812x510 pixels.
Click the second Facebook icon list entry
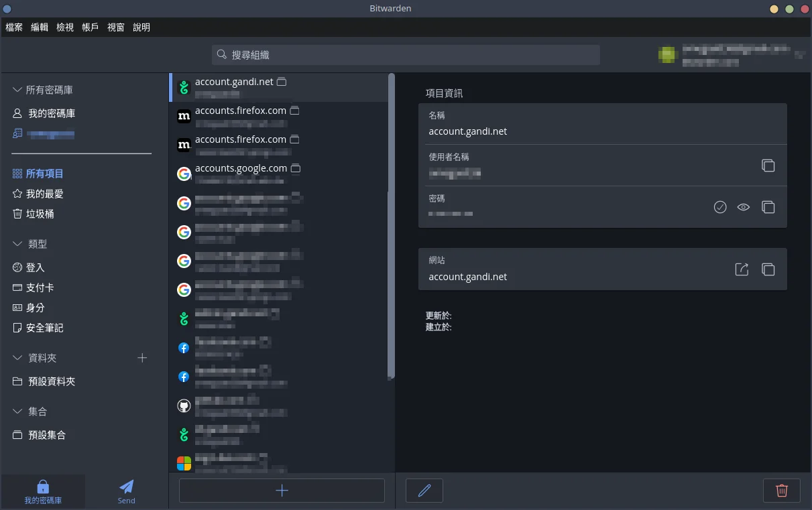click(x=279, y=377)
